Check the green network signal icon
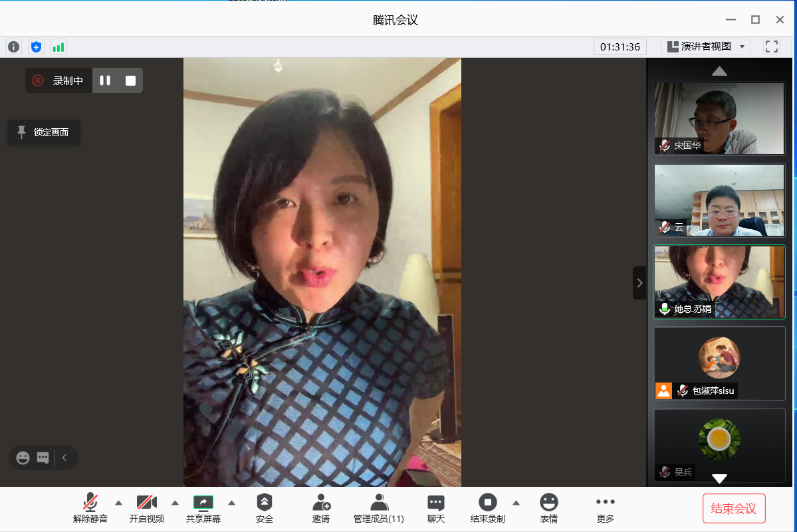Image resolution: width=797 pixels, height=532 pixels. click(58, 47)
